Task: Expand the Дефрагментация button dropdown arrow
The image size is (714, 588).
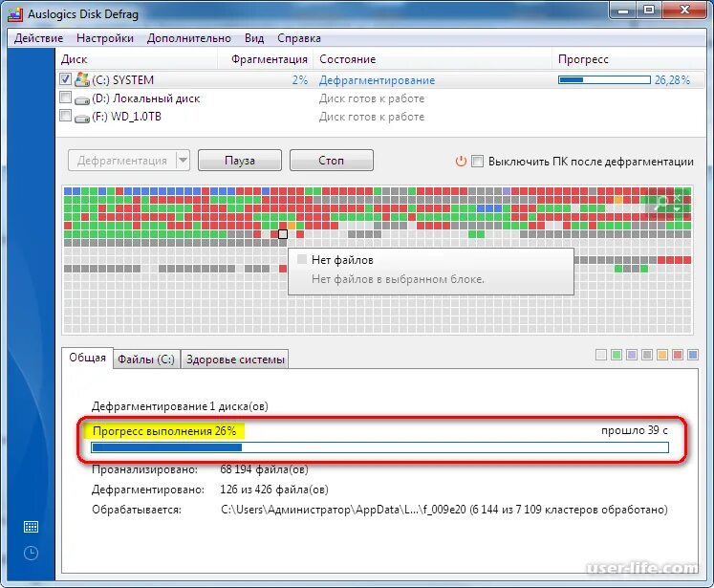Action: (183, 161)
